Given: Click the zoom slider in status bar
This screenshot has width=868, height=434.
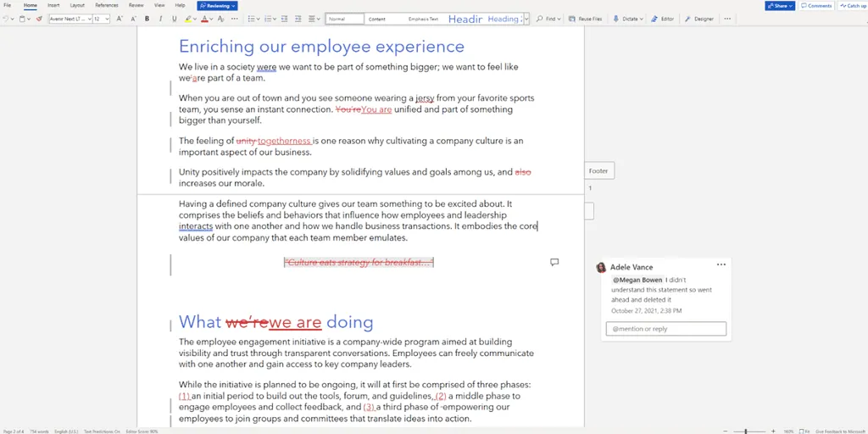Looking at the screenshot, I should (746, 431).
